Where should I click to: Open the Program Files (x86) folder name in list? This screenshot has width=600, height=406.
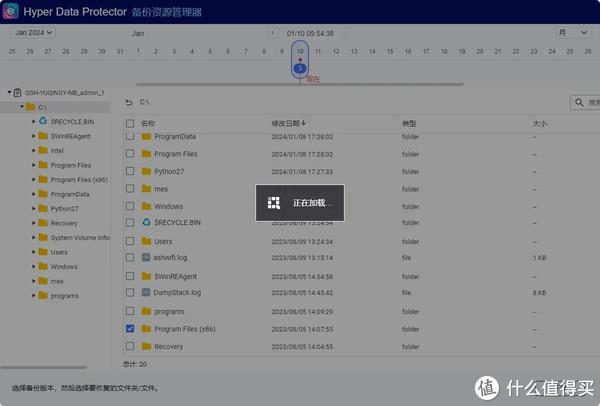[185, 329]
